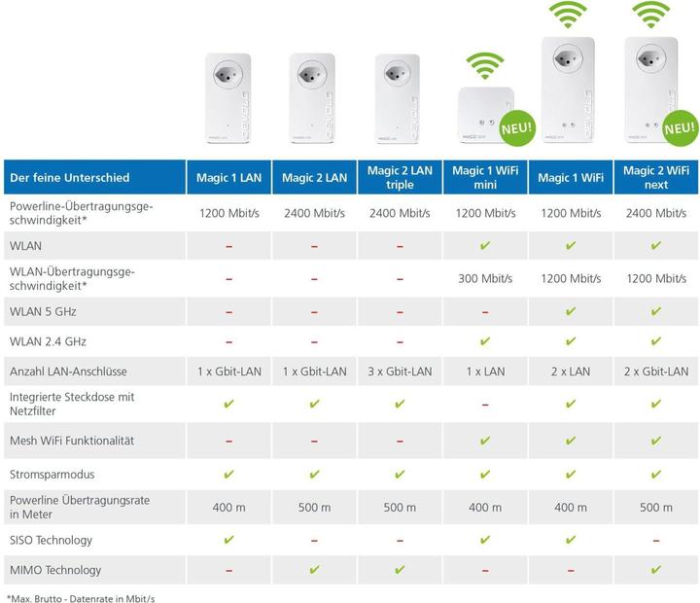Click the 'Integrierte Steckdose mit Netzfilter' row label
Viewport: 700px width, 603px height.
[72, 404]
